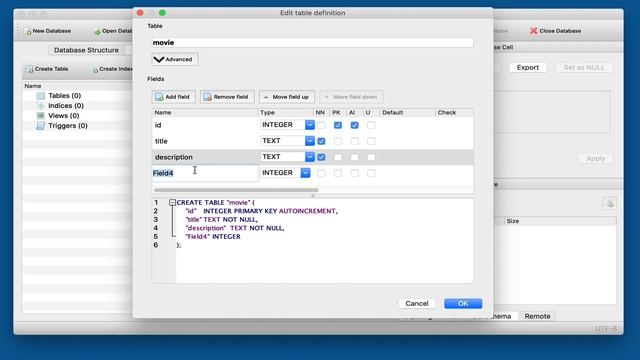Enable Autoincrement for Field4
640x360 pixels.
[355, 173]
